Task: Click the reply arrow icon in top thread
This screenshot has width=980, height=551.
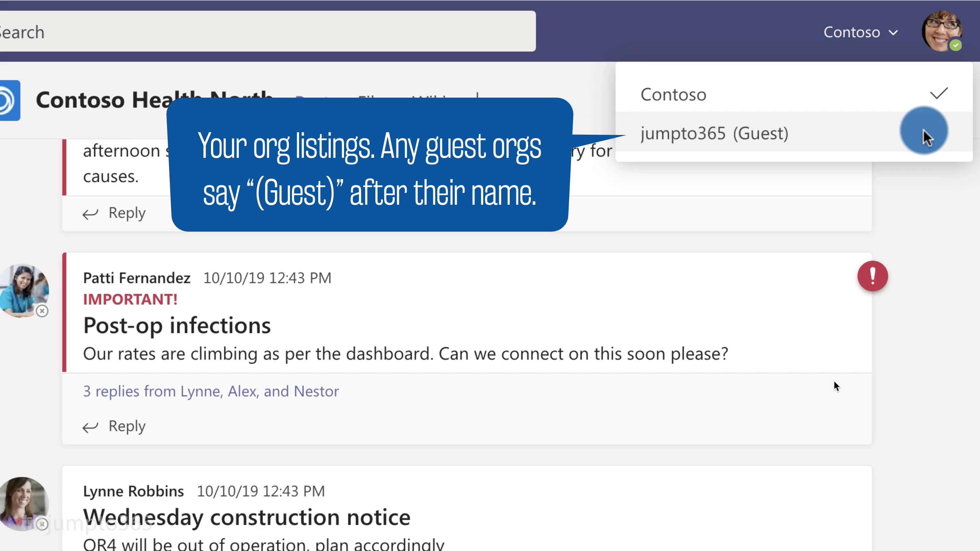Action: [90, 214]
